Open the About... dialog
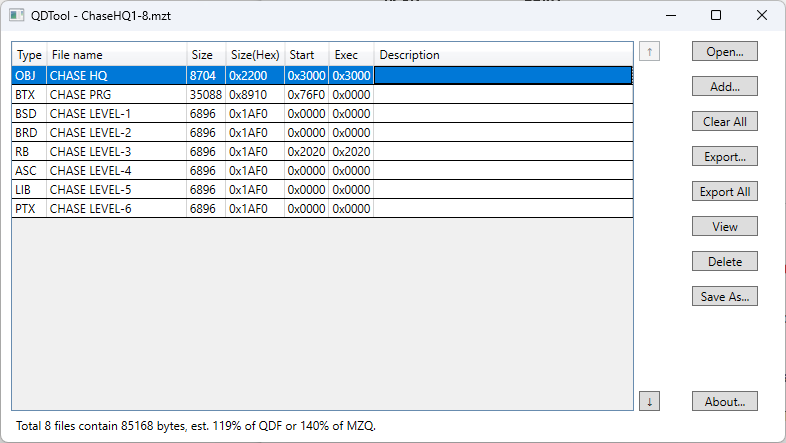Screen dimensions: 786x443 click(x=724, y=401)
